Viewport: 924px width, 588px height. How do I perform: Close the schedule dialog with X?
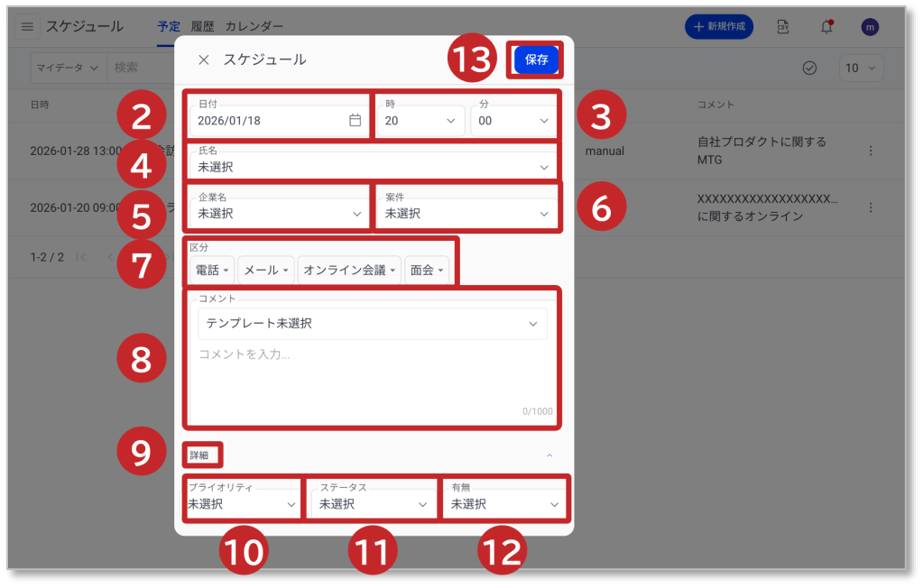tap(204, 60)
